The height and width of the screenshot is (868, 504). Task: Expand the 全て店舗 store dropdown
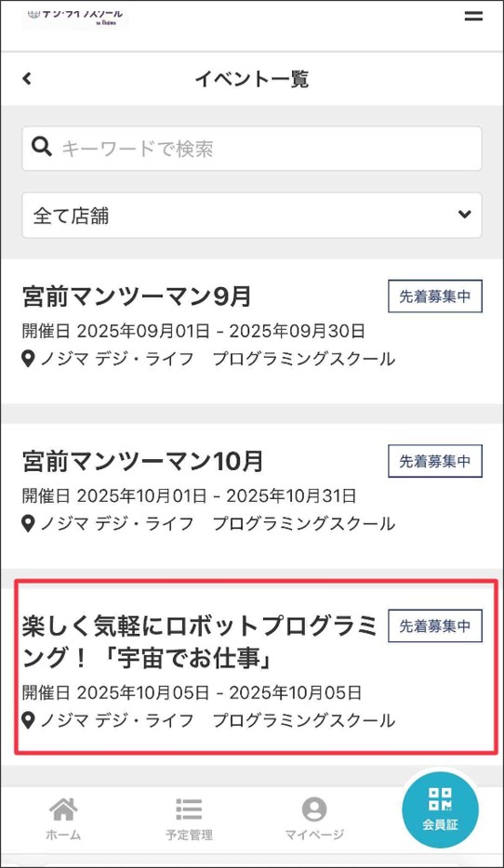[252, 216]
